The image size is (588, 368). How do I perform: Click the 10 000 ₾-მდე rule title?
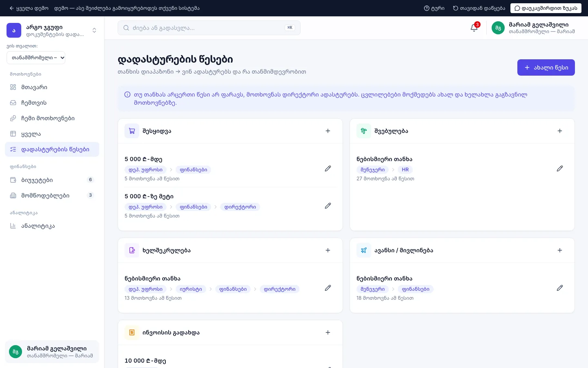click(145, 361)
